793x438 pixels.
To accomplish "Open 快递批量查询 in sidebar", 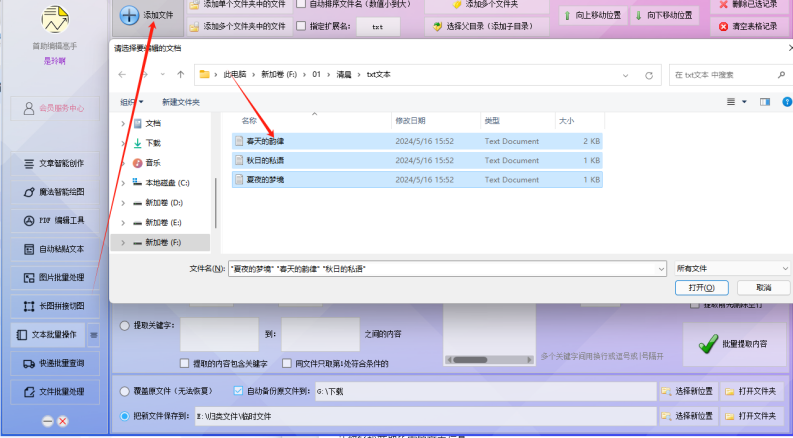I will click(55, 363).
